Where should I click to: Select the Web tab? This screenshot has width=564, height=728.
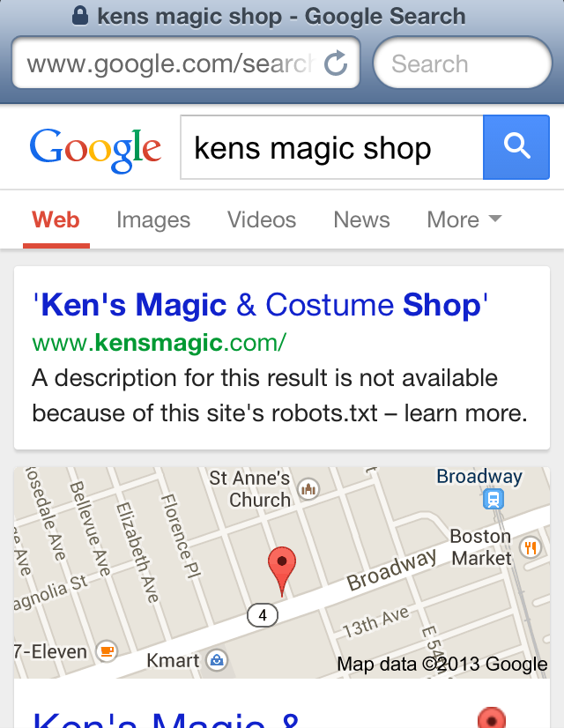click(56, 219)
